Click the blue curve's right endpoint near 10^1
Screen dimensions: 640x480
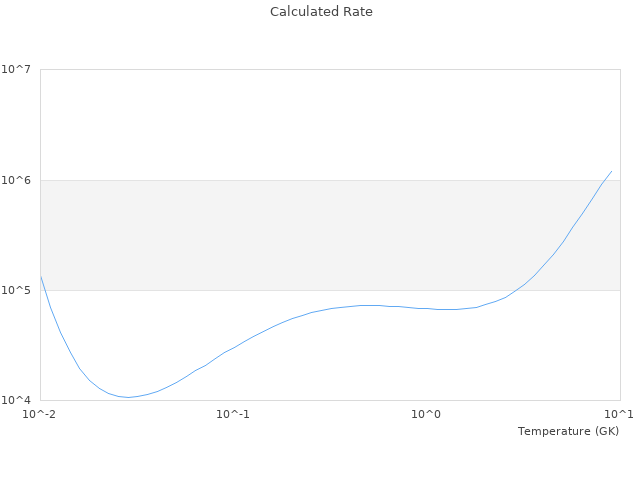(x=611, y=171)
